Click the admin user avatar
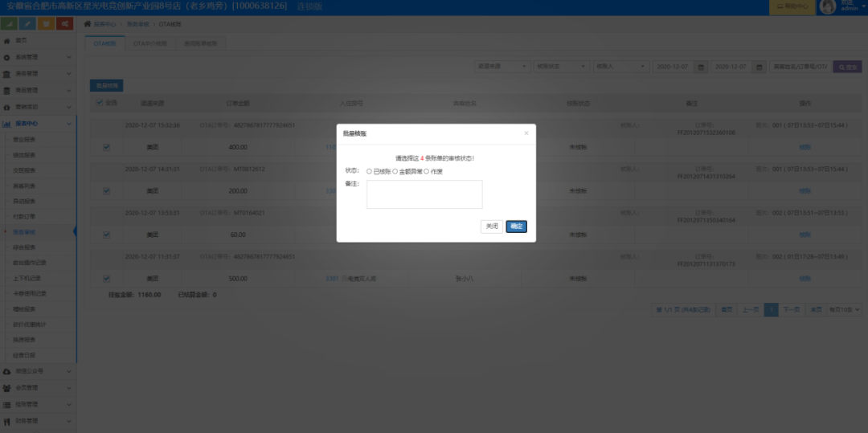868x433 pixels. 828,6
